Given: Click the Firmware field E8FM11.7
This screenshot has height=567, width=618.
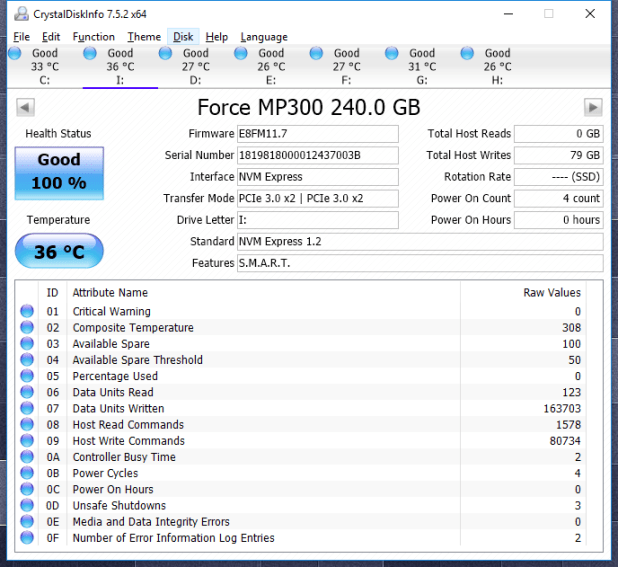Looking at the screenshot, I should [318, 134].
